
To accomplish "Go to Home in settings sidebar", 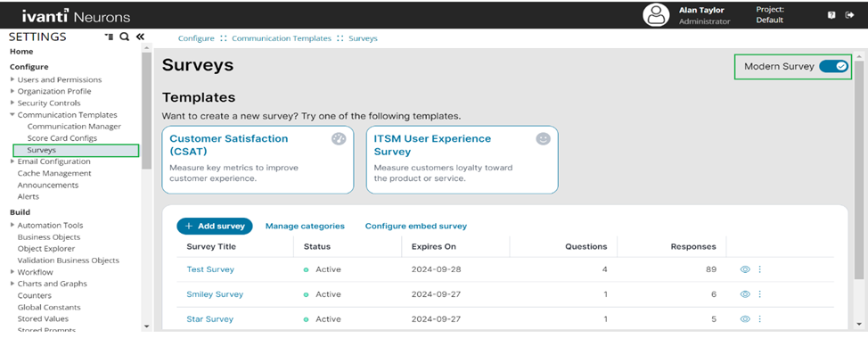I will 21,52.
